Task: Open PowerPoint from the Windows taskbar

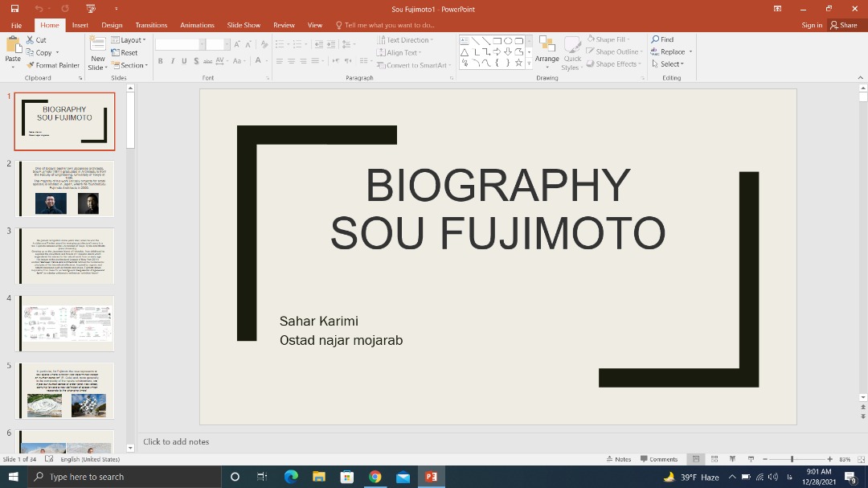Action: 431,477
